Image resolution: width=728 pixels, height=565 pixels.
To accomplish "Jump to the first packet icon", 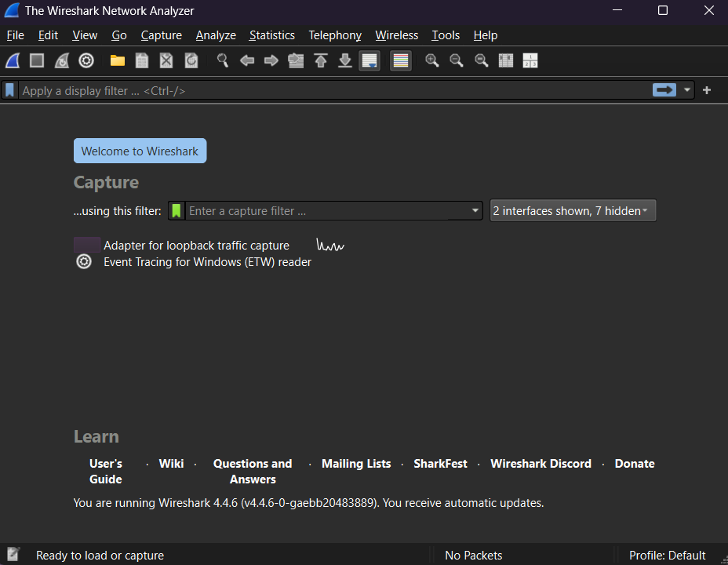I will (321, 60).
